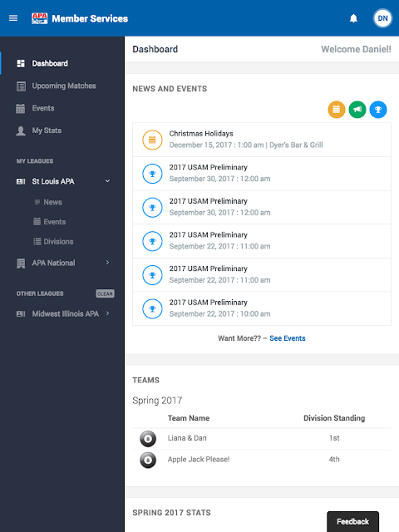The image size is (399, 532).
Task: Open the DN user profile avatar
Action: pos(382,18)
